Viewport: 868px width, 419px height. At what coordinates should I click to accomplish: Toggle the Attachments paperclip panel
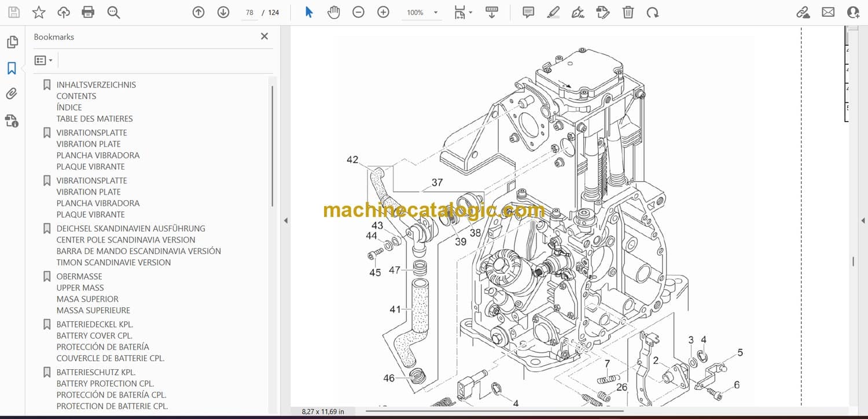click(x=12, y=94)
